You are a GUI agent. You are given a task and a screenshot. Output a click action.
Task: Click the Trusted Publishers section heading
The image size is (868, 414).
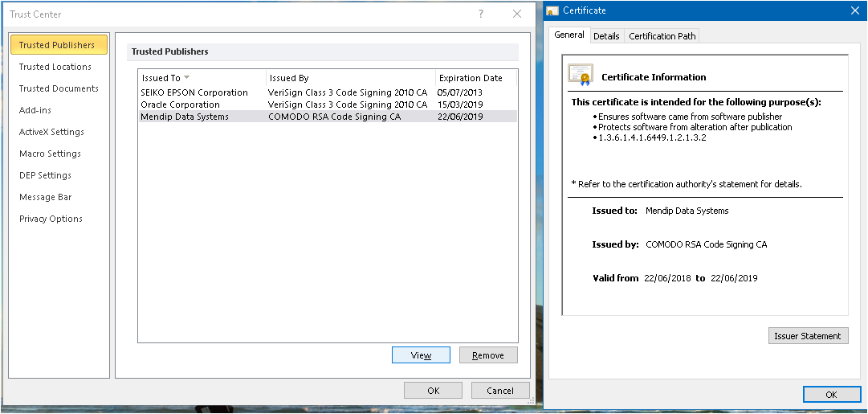tap(170, 51)
